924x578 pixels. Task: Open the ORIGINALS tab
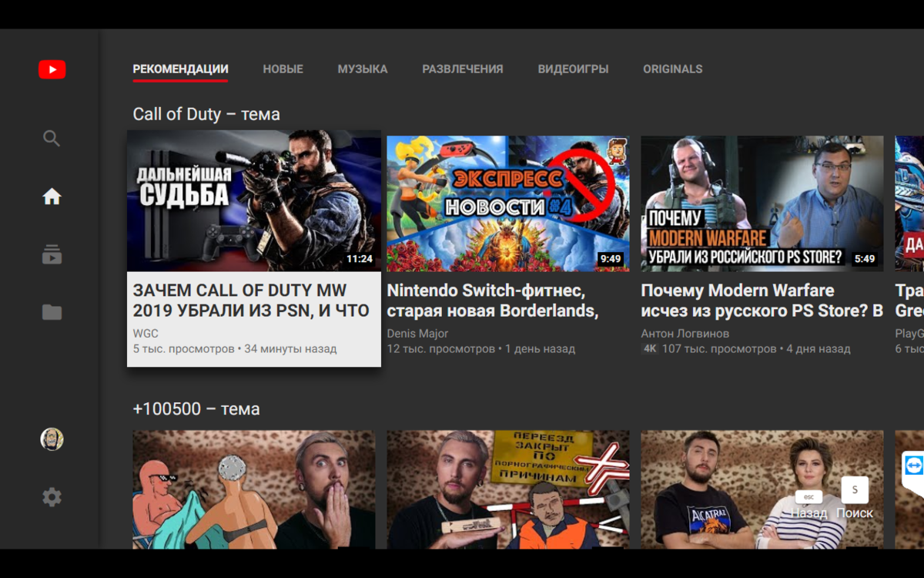pyautogui.click(x=672, y=69)
